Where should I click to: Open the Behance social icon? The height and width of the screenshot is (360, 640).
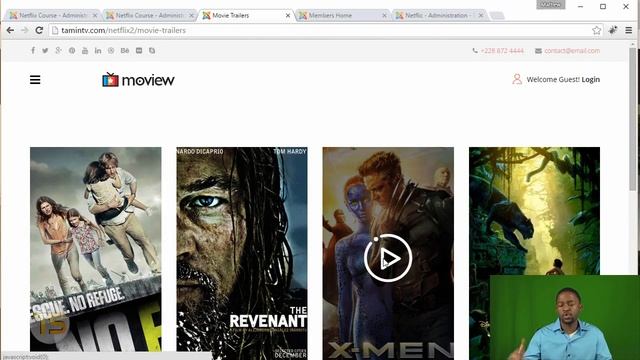pos(125,51)
